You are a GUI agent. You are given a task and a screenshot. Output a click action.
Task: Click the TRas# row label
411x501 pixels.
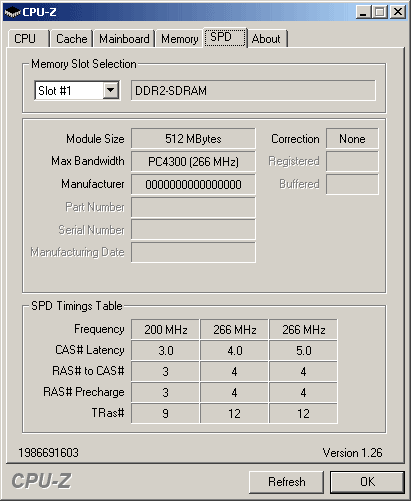[108, 413]
